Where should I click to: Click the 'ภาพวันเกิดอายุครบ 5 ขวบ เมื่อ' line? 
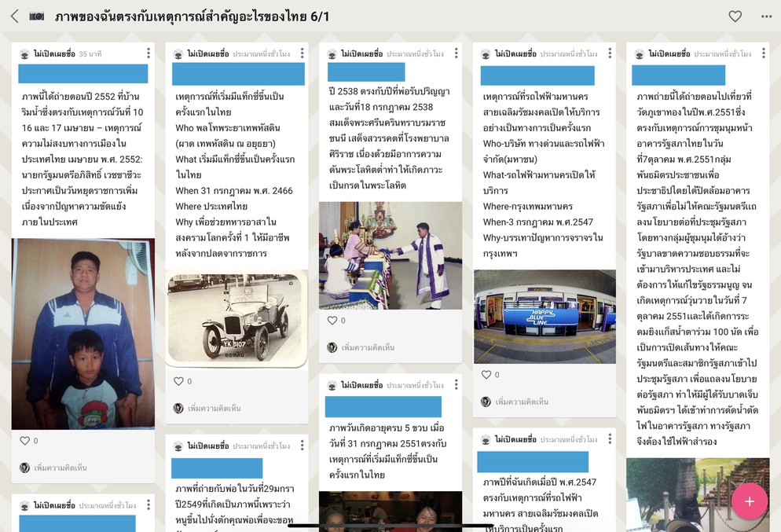point(387,428)
